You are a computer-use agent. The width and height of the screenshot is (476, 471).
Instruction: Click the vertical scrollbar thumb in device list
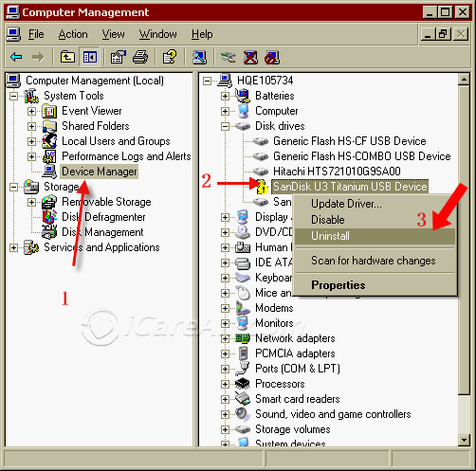(464, 240)
